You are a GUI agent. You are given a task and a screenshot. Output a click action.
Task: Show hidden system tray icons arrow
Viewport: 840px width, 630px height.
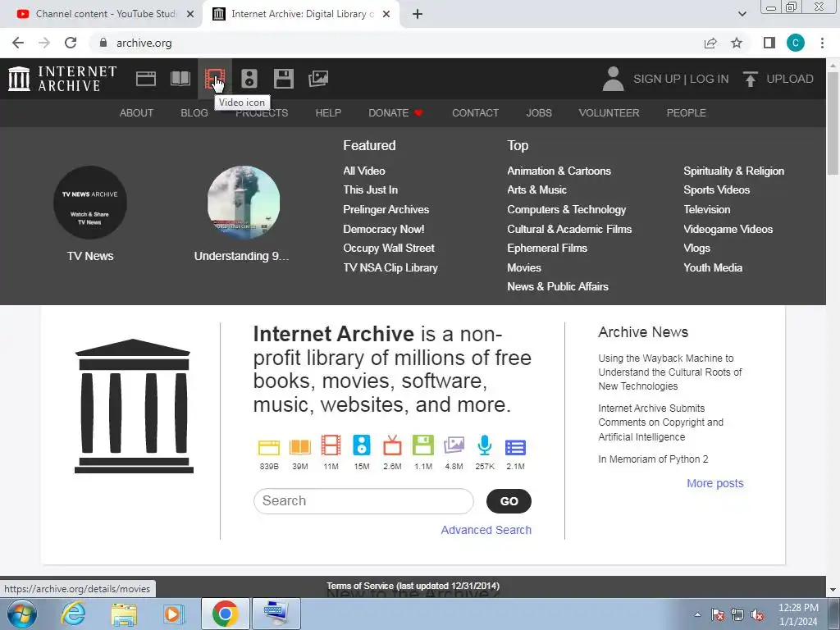point(697,614)
